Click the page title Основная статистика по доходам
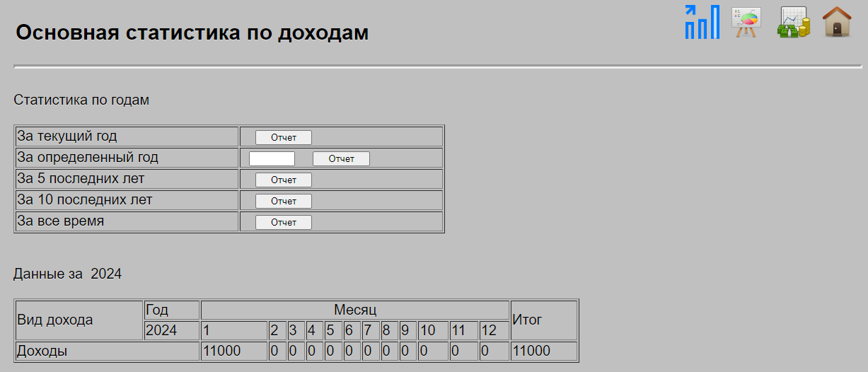Viewport: 868px width, 372px height. pos(192,33)
